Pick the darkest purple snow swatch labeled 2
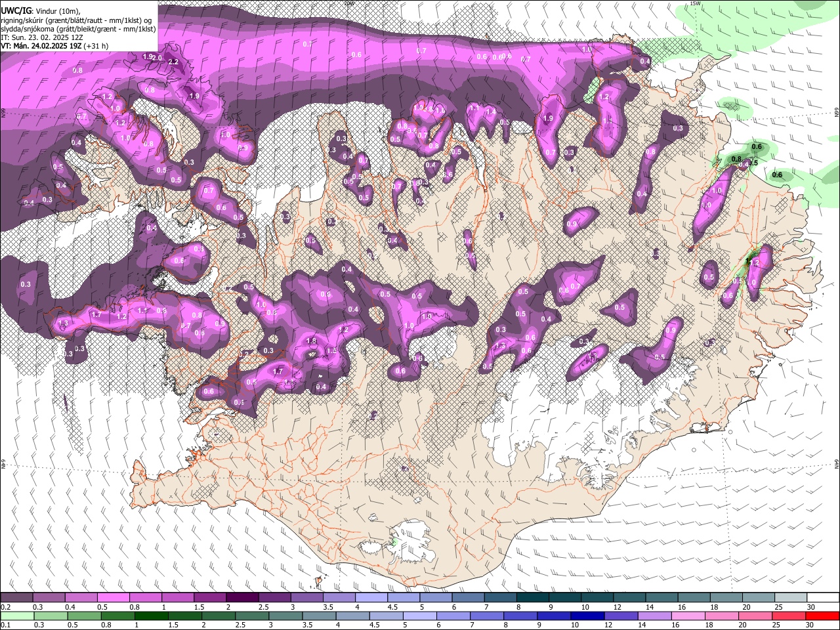The width and height of the screenshot is (840, 630). pos(241,598)
